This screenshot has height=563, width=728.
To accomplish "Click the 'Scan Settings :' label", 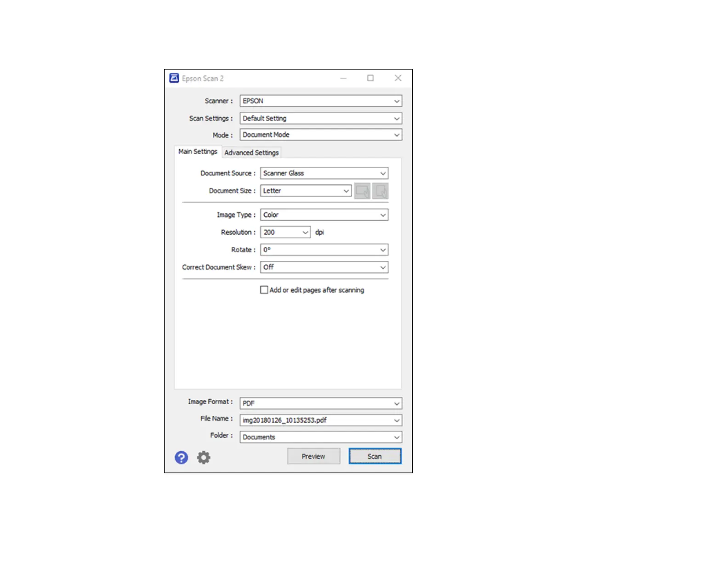I will (211, 119).
